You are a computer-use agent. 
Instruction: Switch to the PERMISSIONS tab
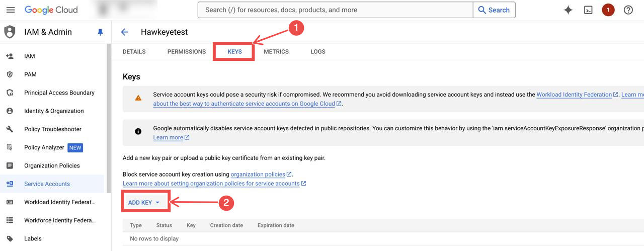(187, 52)
